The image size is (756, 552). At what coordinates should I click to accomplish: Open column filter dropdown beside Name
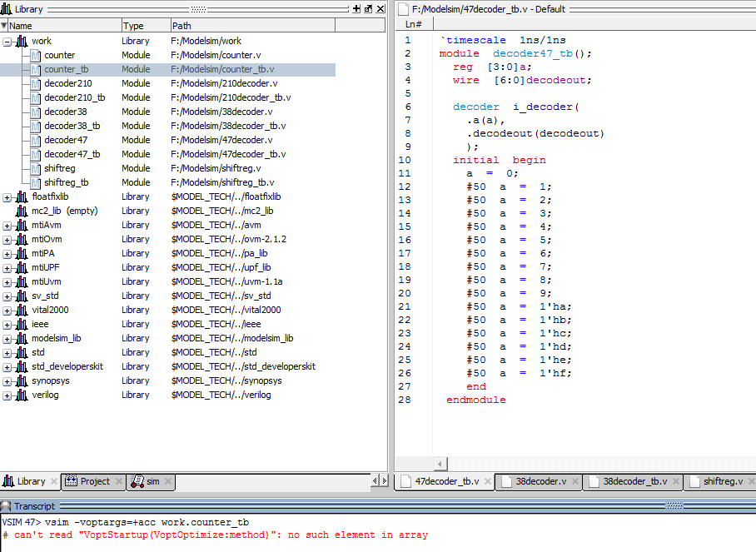pyautogui.click(x=4, y=26)
